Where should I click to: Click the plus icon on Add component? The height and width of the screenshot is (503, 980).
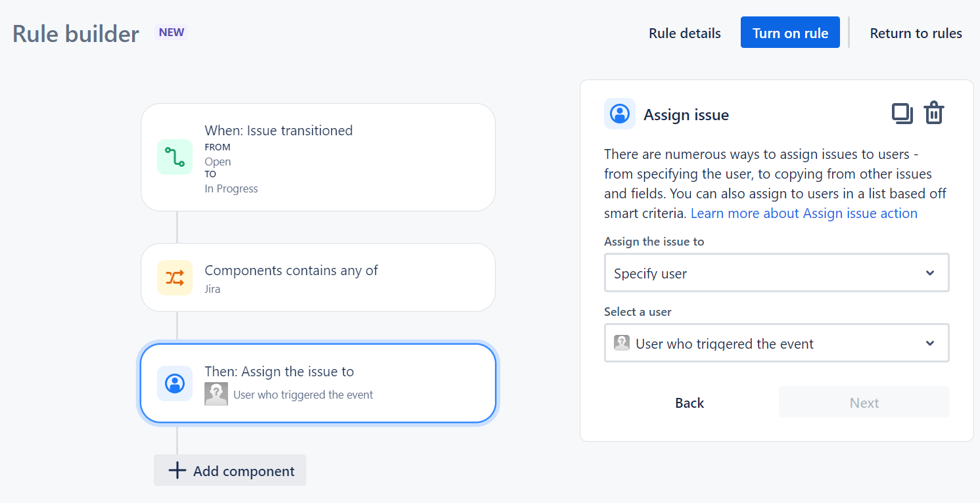pos(177,470)
